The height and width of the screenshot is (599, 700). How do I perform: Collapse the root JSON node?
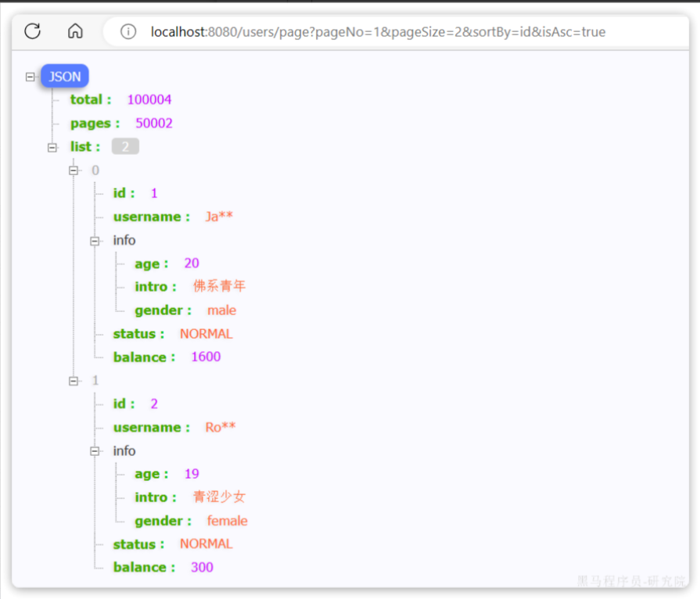tap(31, 77)
